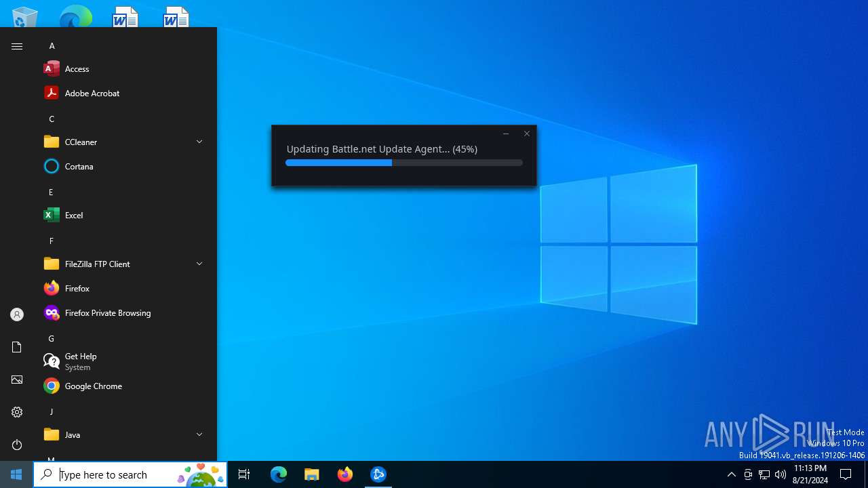Expand the CCleaner folder
This screenshot has width=868, height=488.
click(x=199, y=142)
